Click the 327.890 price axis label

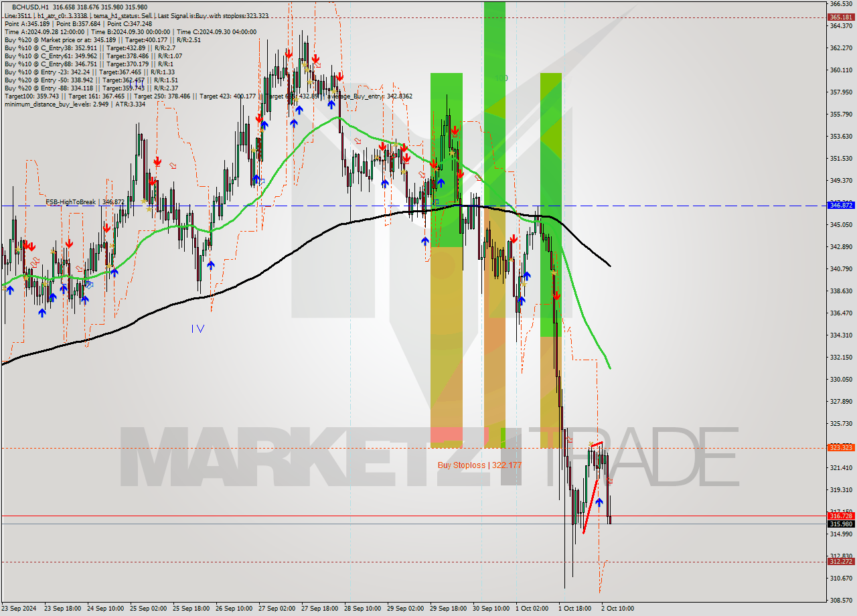842,401
